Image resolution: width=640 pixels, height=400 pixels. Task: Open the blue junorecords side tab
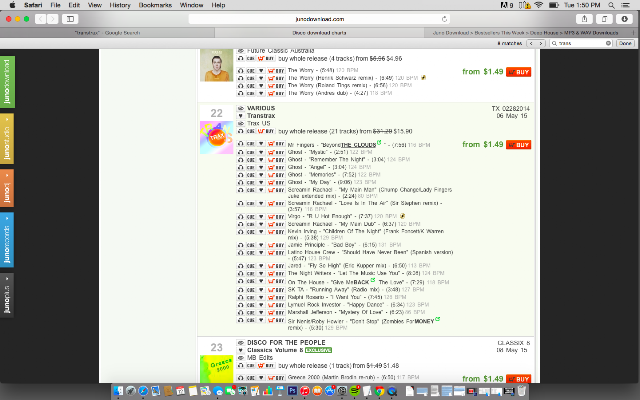[x=7, y=240]
